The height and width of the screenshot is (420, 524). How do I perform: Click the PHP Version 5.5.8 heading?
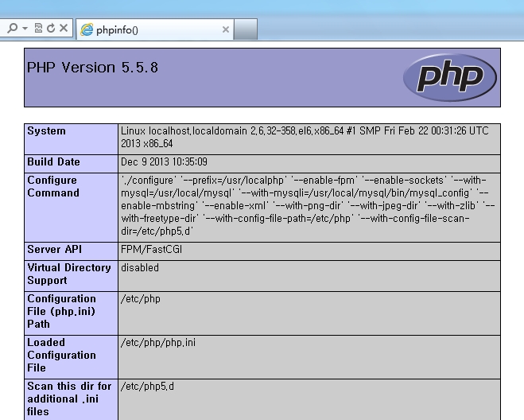pos(92,68)
